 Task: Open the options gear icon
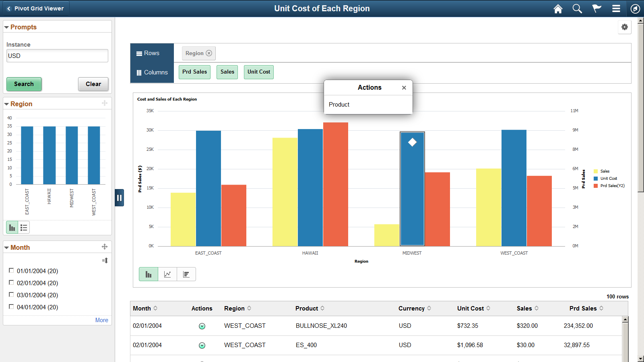click(625, 27)
